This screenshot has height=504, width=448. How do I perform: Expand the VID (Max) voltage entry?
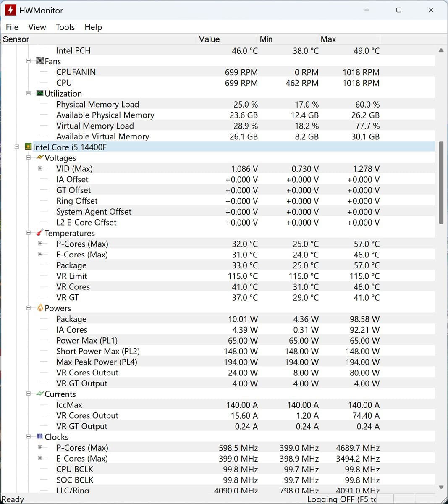(40, 168)
